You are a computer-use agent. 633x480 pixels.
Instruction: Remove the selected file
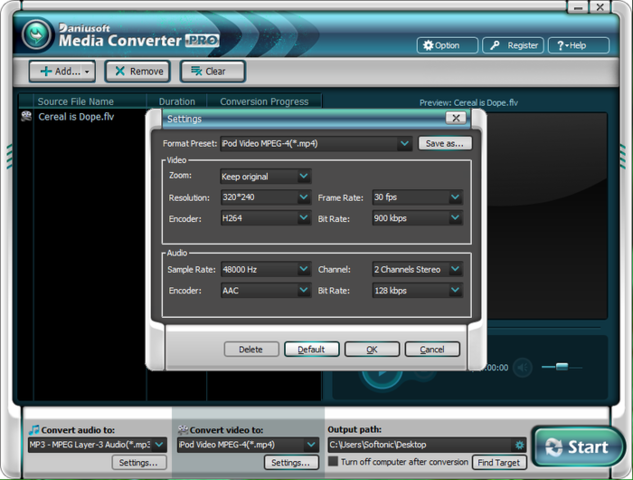pos(138,71)
